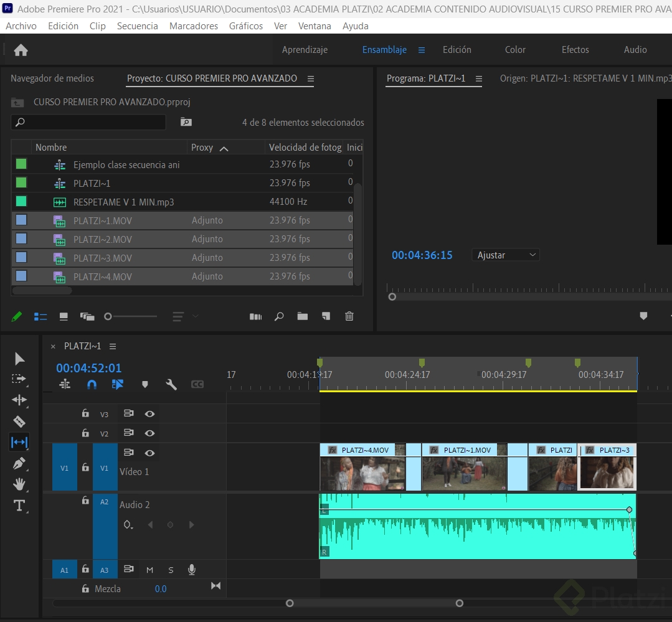
Task: Toggle timeline snap magnet
Action: pyautogui.click(x=92, y=385)
